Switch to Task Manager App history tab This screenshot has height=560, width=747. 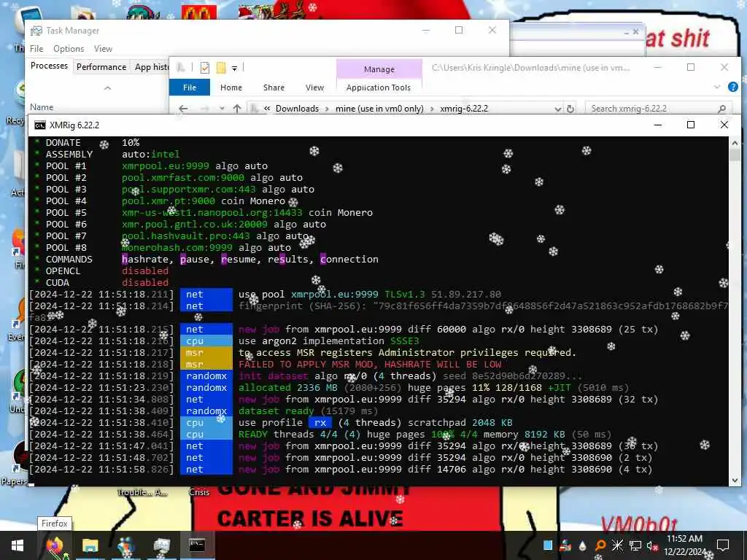click(151, 66)
